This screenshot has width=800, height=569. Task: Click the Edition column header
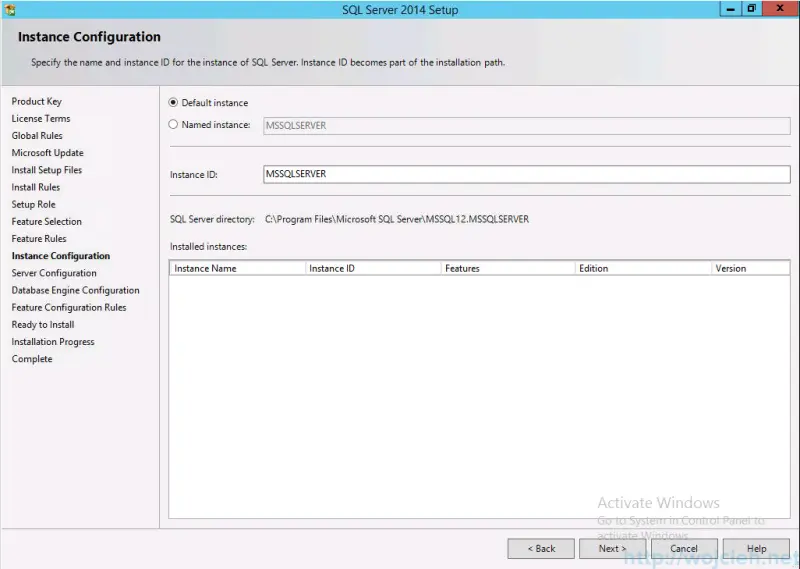tap(643, 268)
